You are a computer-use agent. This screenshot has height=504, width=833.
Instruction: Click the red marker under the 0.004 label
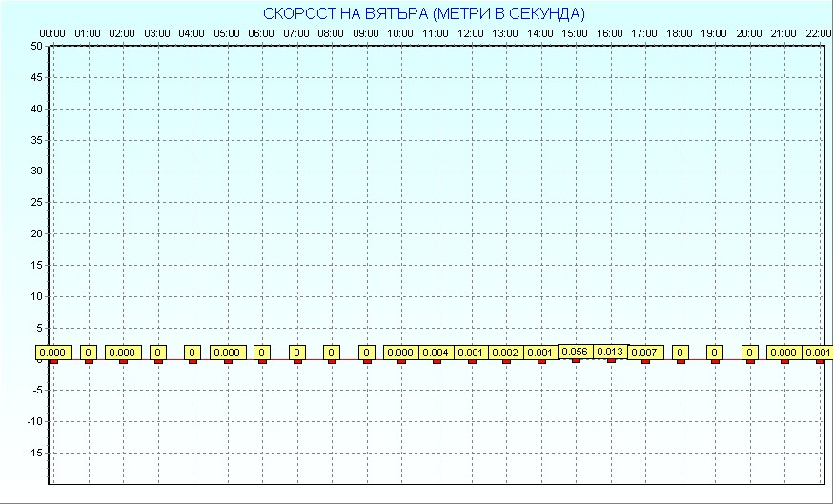point(437,361)
